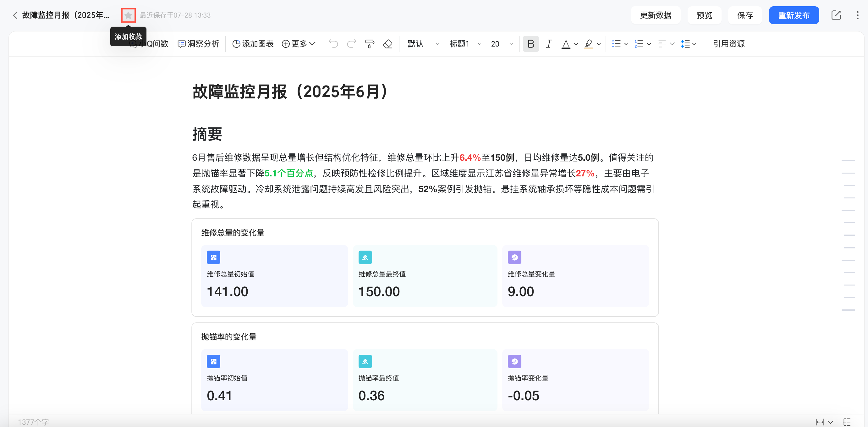Insert a bulleted list

(616, 44)
